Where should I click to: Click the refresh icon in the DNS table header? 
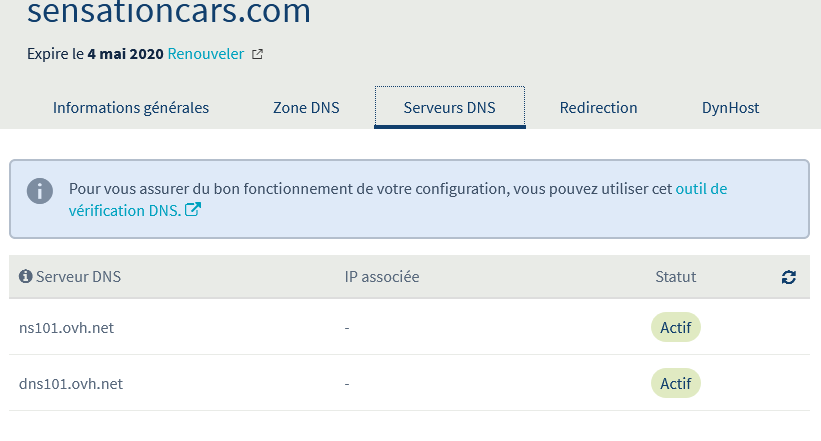tap(789, 277)
